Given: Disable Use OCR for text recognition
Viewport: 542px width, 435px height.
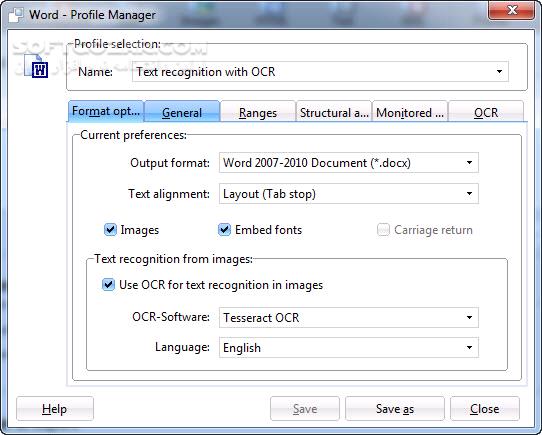Looking at the screenshot, I should [108, 285].
